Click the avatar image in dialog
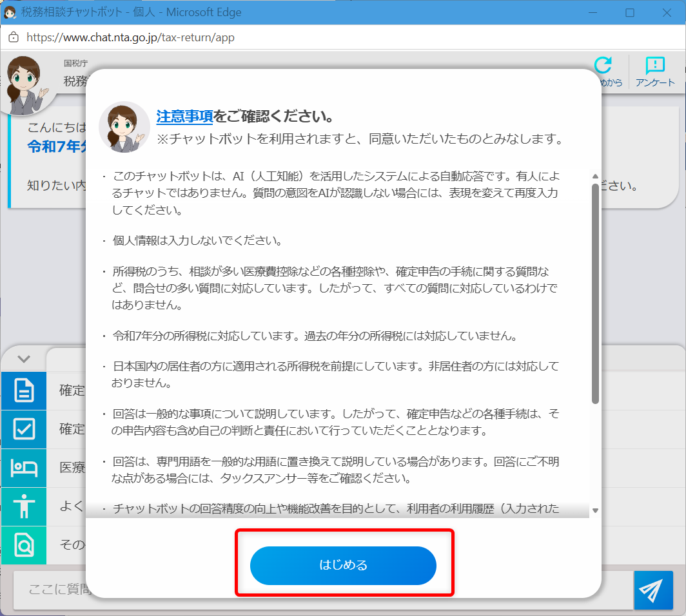This screenshot has height=616, width=686. point(124,127)
